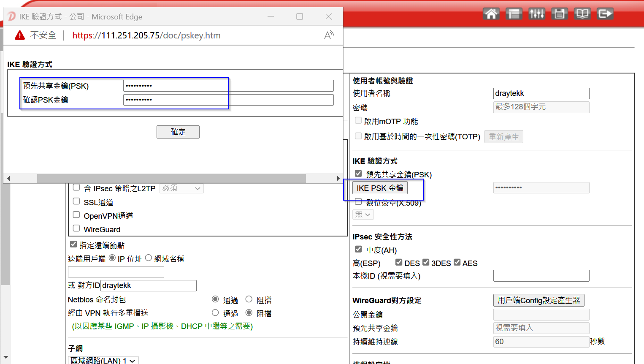This screenshot has width=644, height=364.
Task: Click the Home icon in red header
Action: pyautogui.click(x=491, y=14)
